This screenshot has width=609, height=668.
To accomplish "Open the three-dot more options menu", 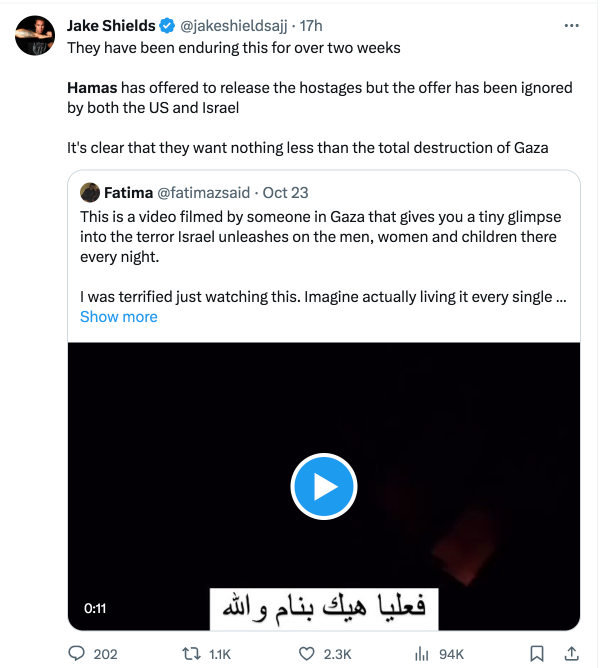I will pyautogui.click(x=571, y=25).
